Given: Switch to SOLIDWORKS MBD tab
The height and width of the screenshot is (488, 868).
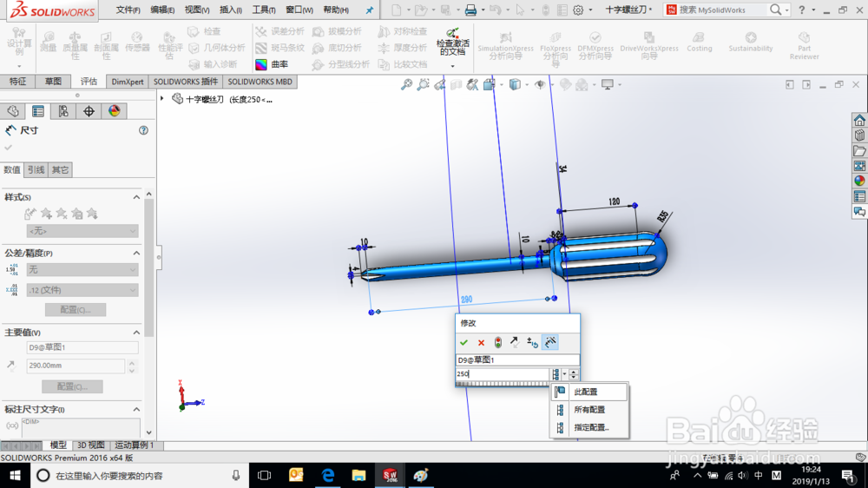Looking at the screenshot, I should [x=260, y=82].
